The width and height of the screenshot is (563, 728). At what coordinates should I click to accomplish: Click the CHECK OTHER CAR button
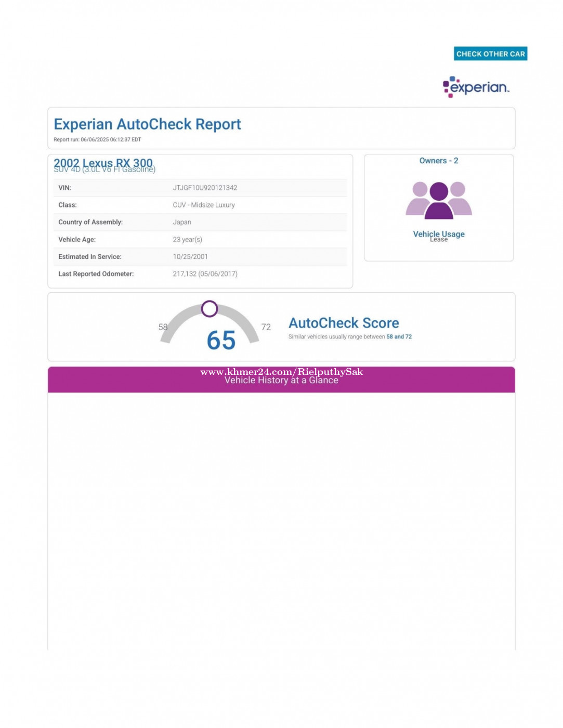[x=490, y=54]
